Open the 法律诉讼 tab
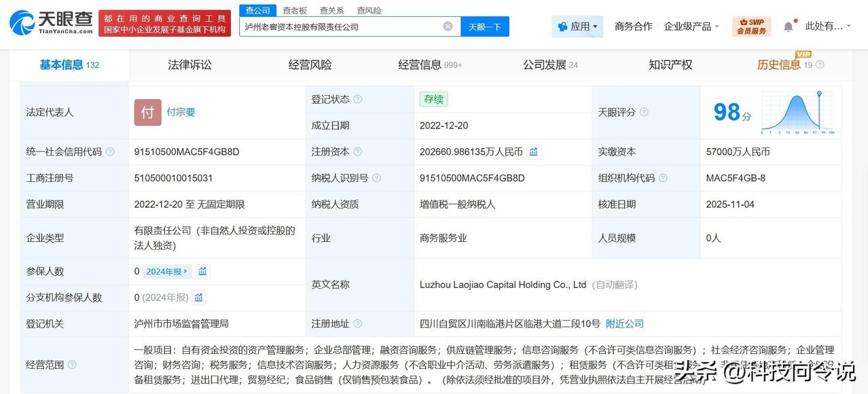The width and height of the screenshot is (868, 394). pyautogui.click(x=189, y=65)
